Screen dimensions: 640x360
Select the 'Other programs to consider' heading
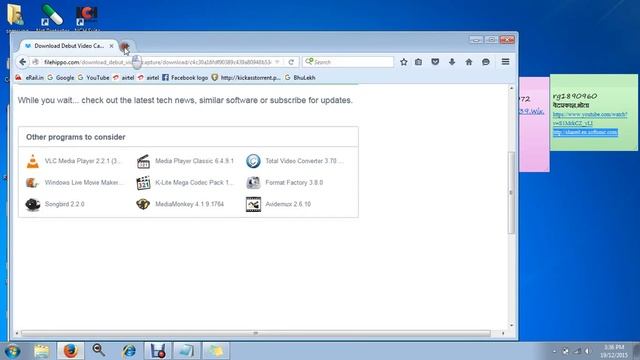pos(76,137)
